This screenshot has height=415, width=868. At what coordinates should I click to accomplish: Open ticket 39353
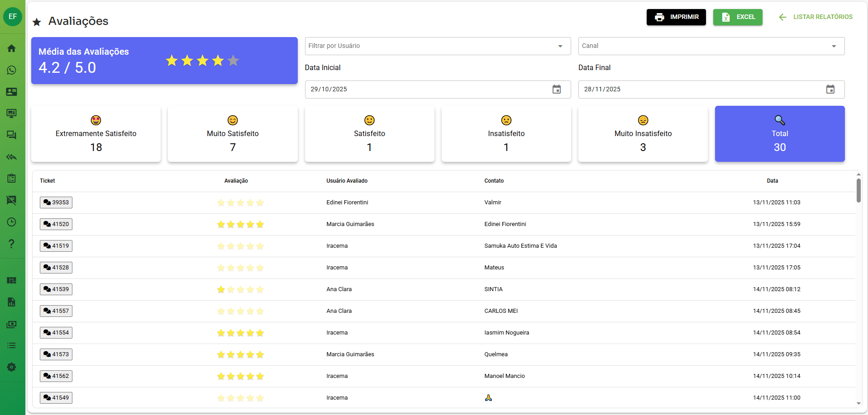pos(56,203)
